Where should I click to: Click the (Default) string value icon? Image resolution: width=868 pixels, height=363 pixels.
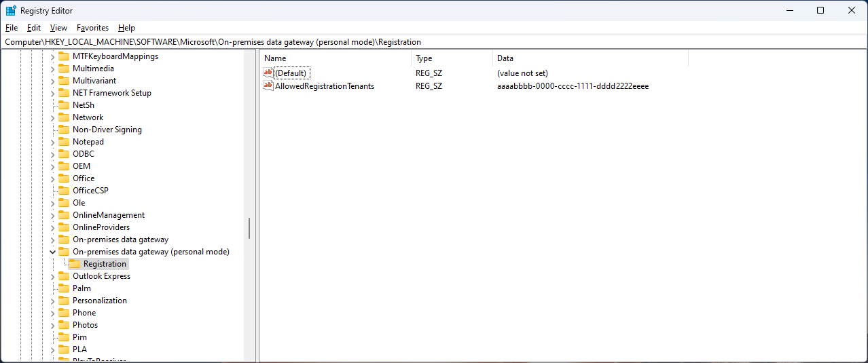268,73
